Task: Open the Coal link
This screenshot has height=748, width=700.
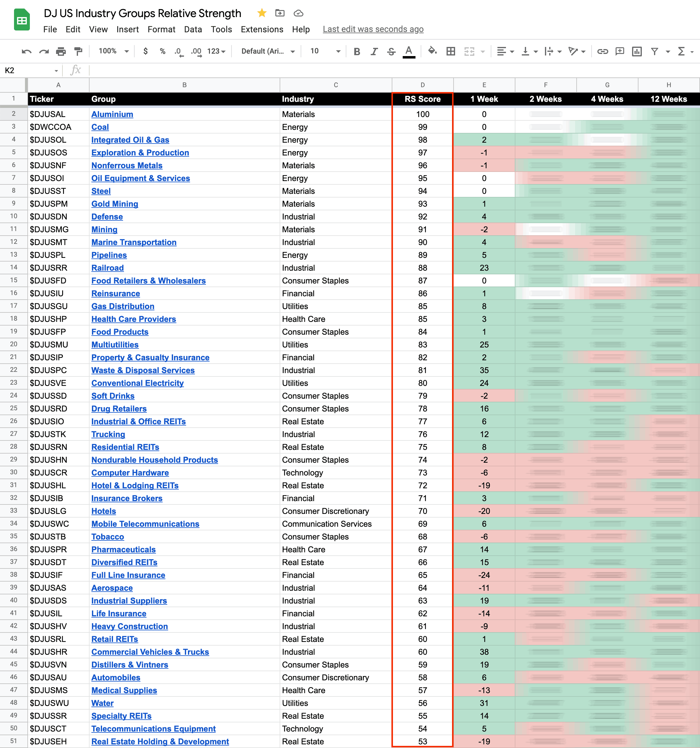Action: click(100, 127)
